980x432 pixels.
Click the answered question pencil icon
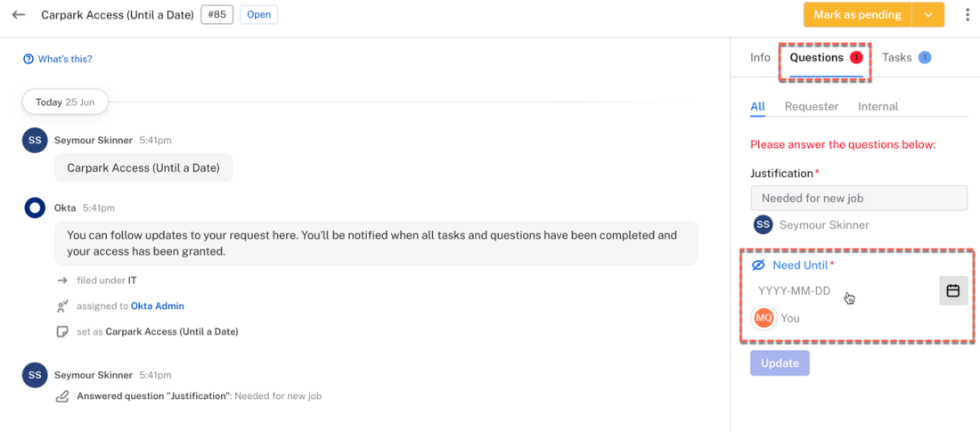pos(61,395)
